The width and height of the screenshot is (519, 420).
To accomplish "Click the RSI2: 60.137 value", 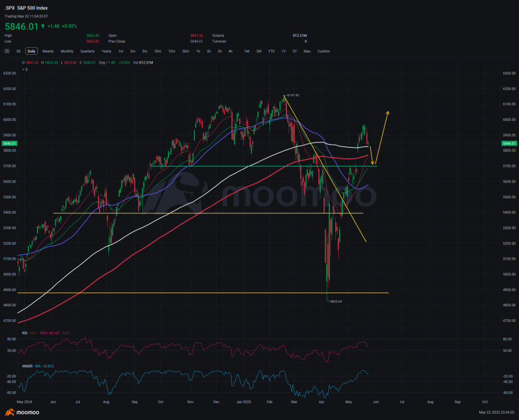I will pos(50,333).
